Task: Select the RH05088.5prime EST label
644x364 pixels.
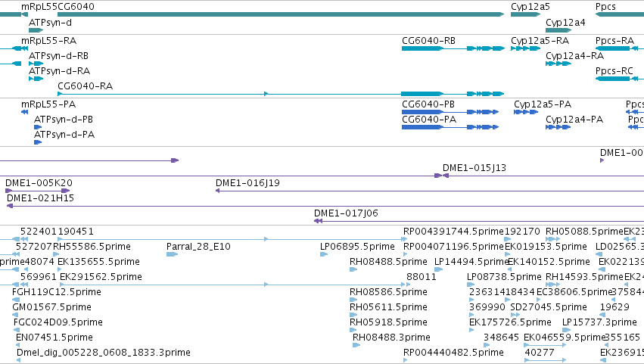Action: click(x=584, y=232)
